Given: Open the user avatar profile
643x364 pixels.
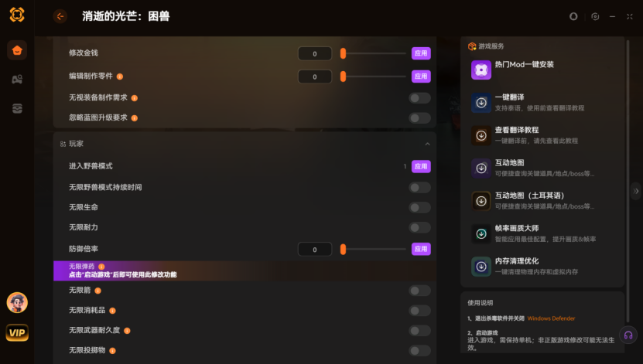Looking at the screenshot, I should [17, 303].
